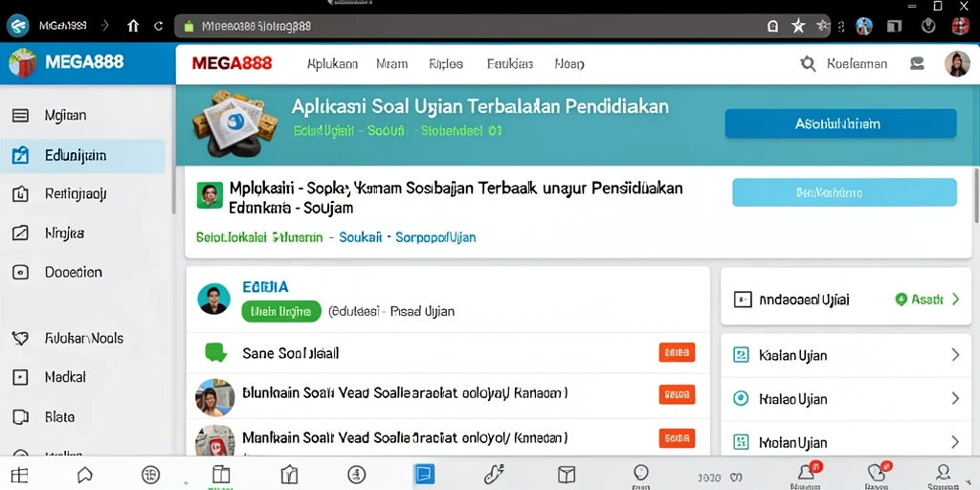Image resolution: width=980 pixels, height=490 pixels.
Task: Click orange button on Blunkain Soali row
Action: [677, 395]
